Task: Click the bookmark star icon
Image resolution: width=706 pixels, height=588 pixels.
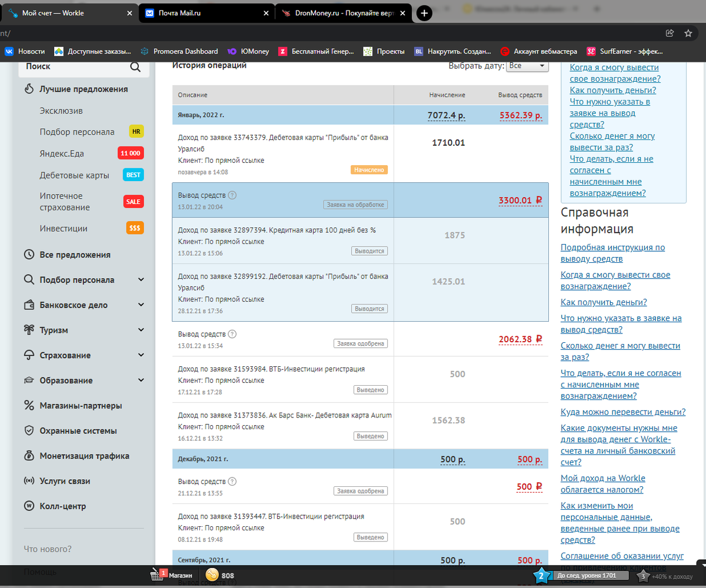Action: [688, 34]
